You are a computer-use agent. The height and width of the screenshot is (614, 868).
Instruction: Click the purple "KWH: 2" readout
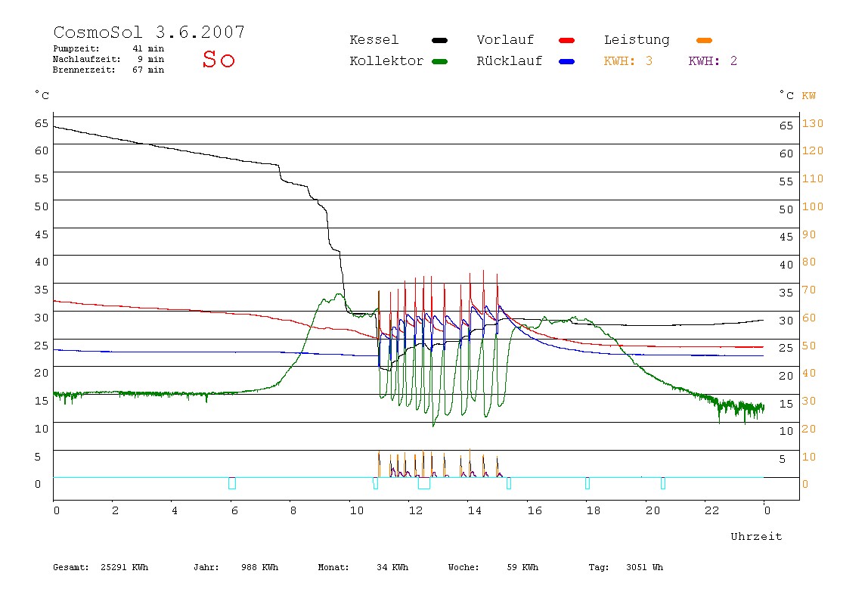pyautogui.click(x=713, y=61)
